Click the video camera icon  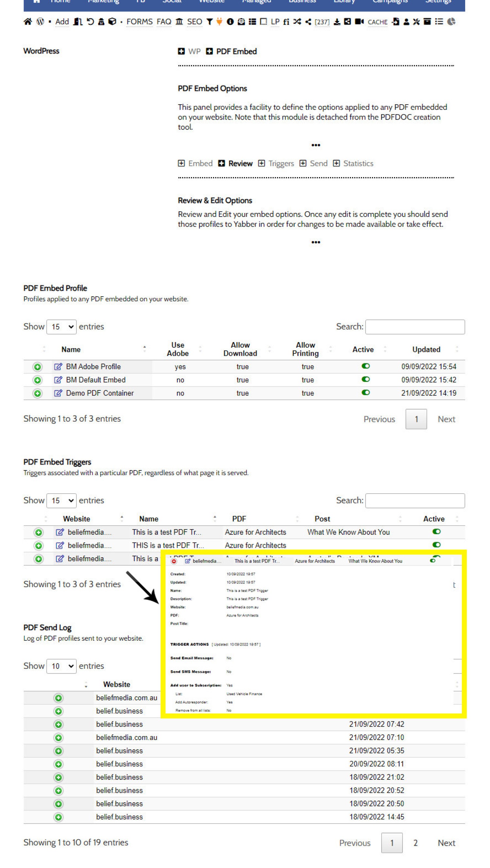tap(359, 22)
